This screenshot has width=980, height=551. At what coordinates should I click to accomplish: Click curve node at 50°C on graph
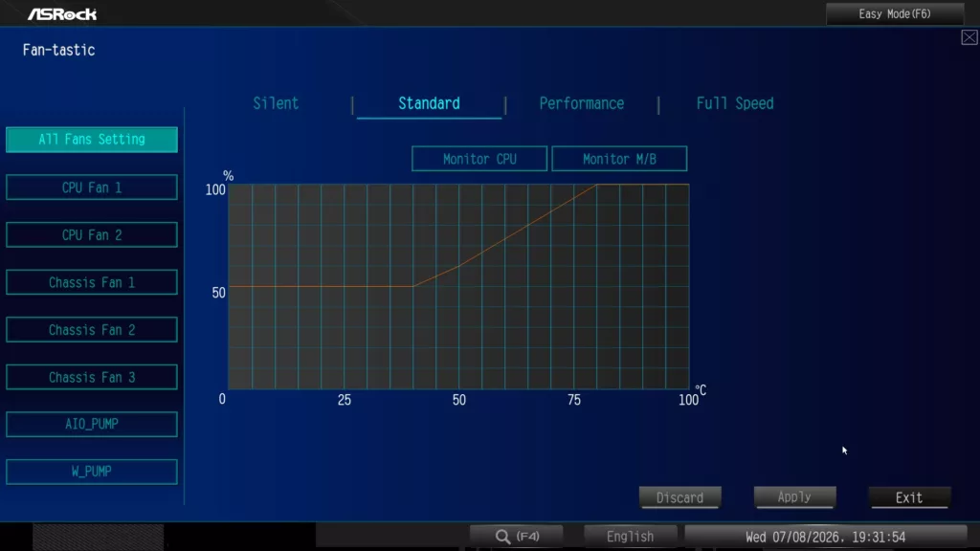(x=459, y=266)
